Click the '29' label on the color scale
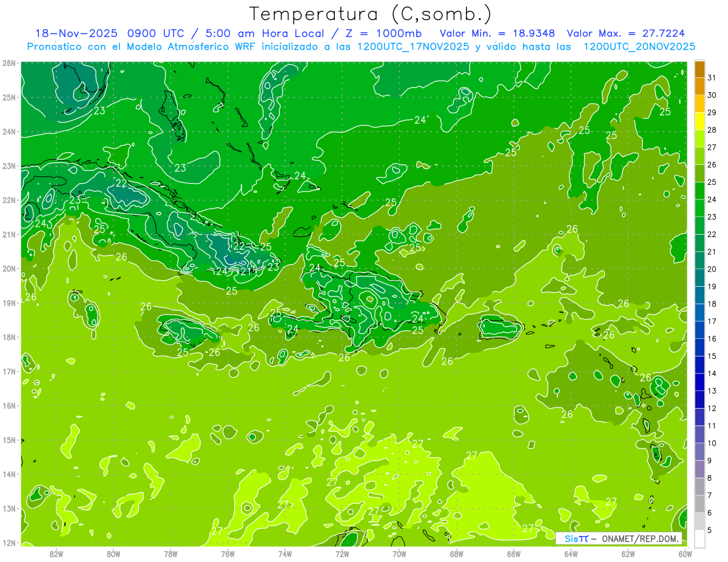This screenshot has width=728, height=562. pos(712,113)
